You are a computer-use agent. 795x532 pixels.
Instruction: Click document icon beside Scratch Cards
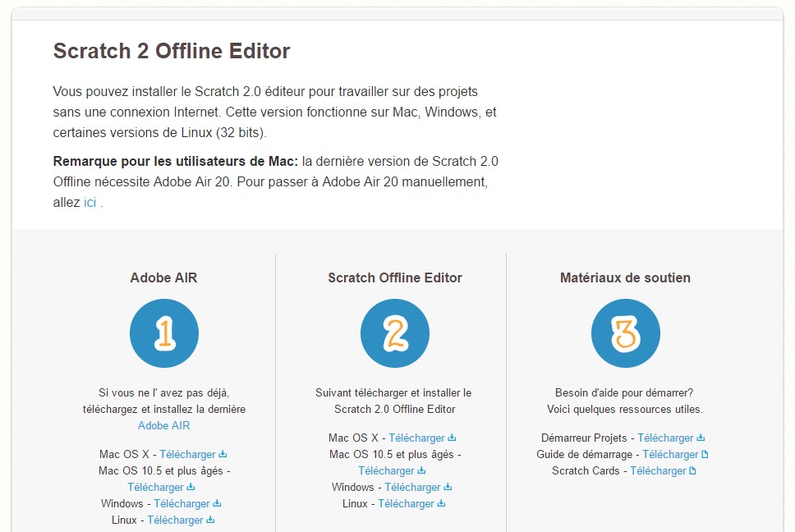(x=692, y=470)
